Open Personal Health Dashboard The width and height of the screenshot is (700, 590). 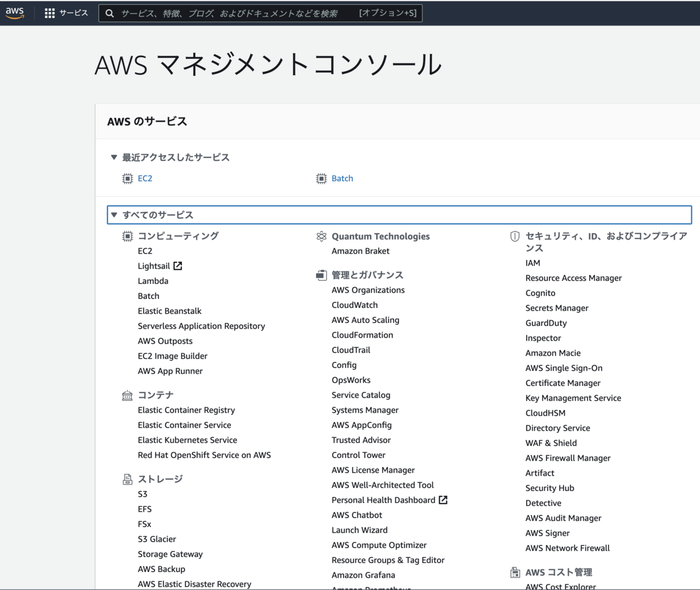click(383, 500)
